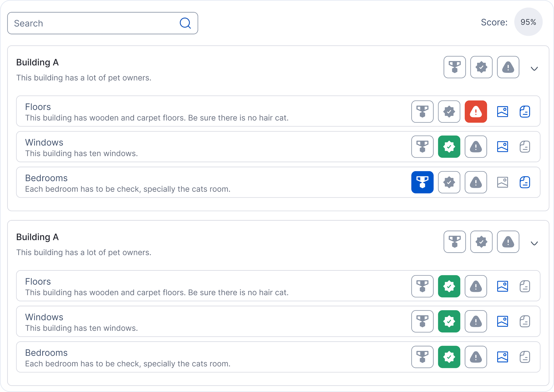The height and width of the screenshot is (392, 554).
Task: Collapse the top Building A card chevron
Action: click(x=534, y=69)
